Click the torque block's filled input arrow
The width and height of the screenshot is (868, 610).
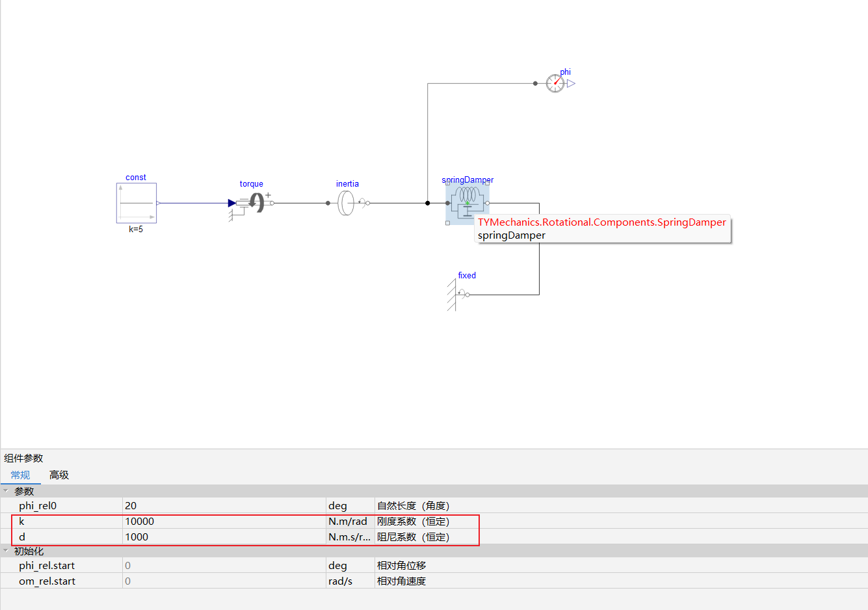(x=232, y=203)
